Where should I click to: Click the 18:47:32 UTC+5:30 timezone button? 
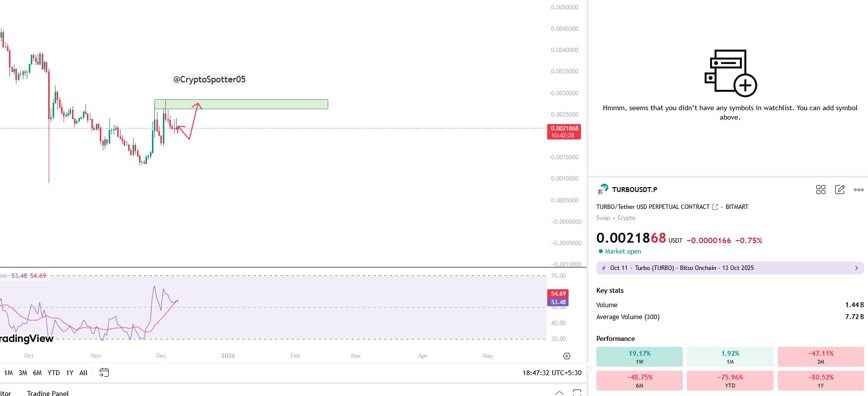tap(552, 373)
